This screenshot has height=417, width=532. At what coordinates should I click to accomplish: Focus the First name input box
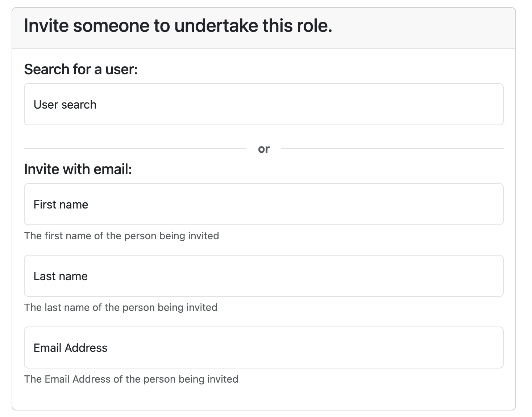[x=263, y=204]
